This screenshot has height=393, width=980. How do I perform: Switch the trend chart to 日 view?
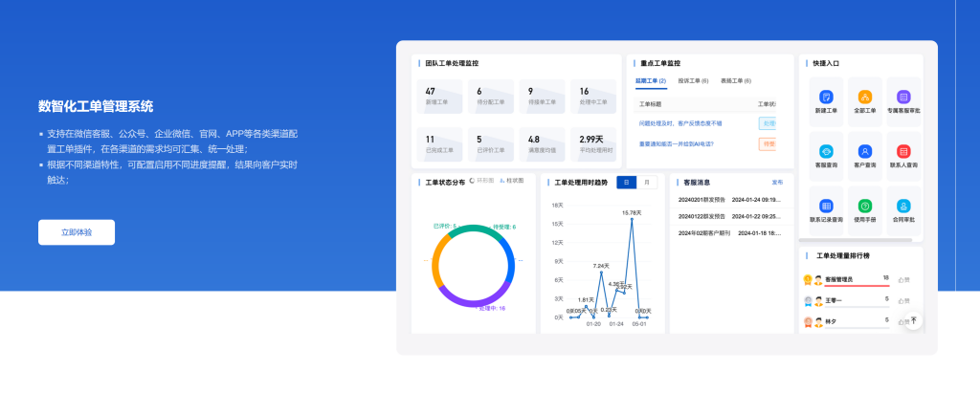(627, 182)
